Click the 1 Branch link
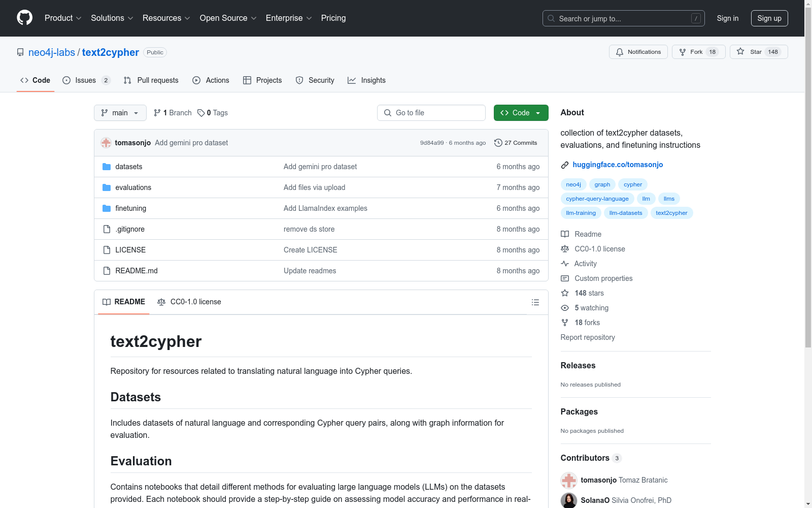 point(173,113)
